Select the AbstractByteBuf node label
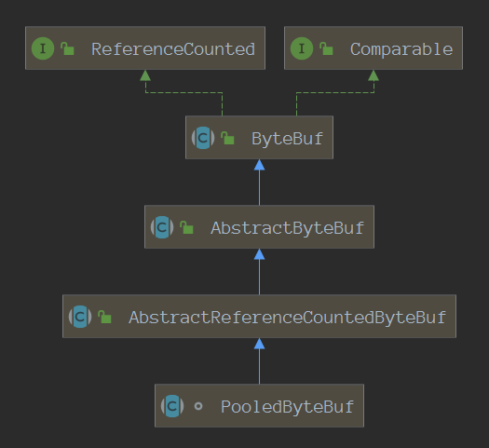This screenshot has height=448, width=489. [287, 228]
